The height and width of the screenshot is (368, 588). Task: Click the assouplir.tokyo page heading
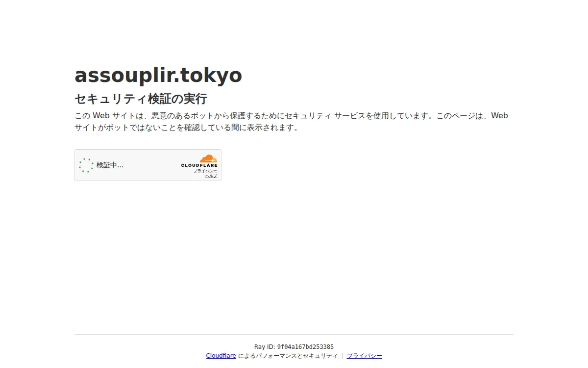158,75
